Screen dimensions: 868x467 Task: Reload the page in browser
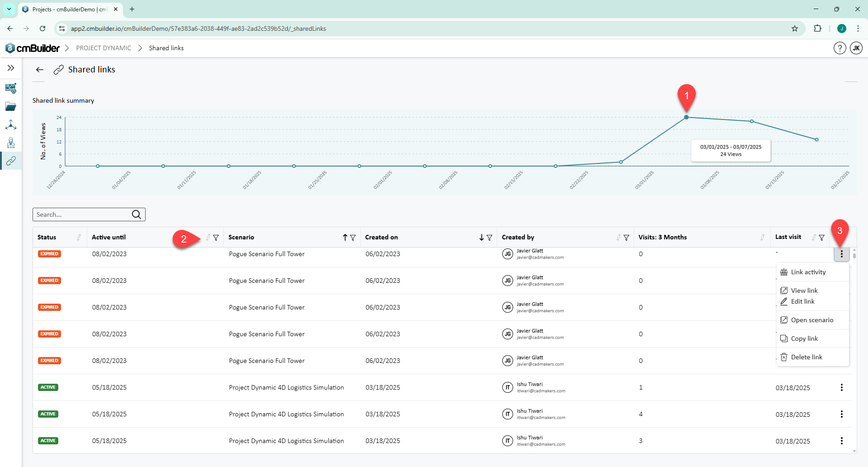[42, 29]
